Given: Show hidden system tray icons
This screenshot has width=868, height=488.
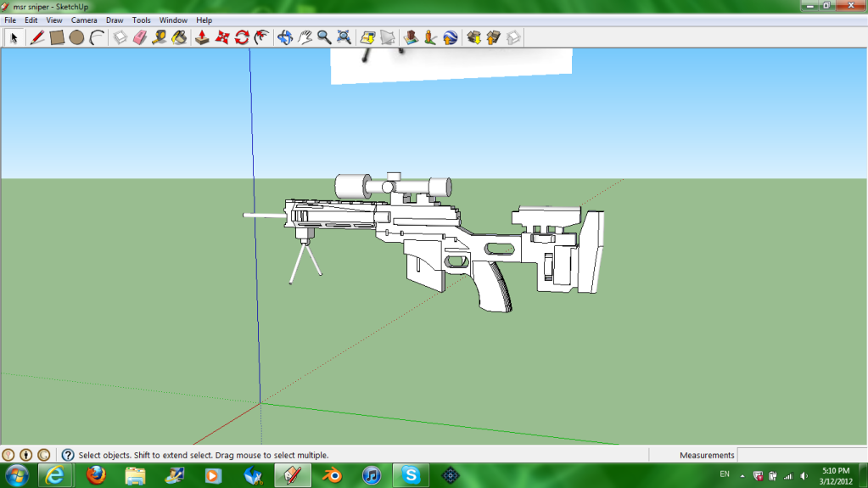Looking at the screenshot, I should tap(742, 476).
